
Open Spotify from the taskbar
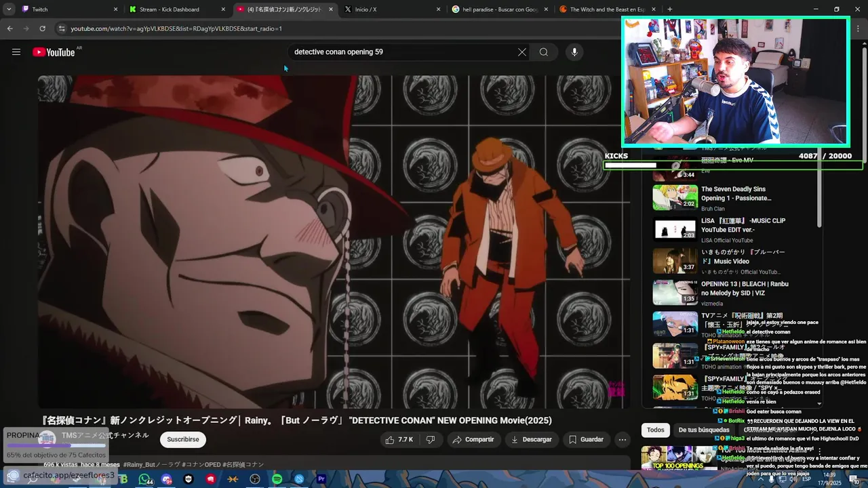click(x=277, y=479)
